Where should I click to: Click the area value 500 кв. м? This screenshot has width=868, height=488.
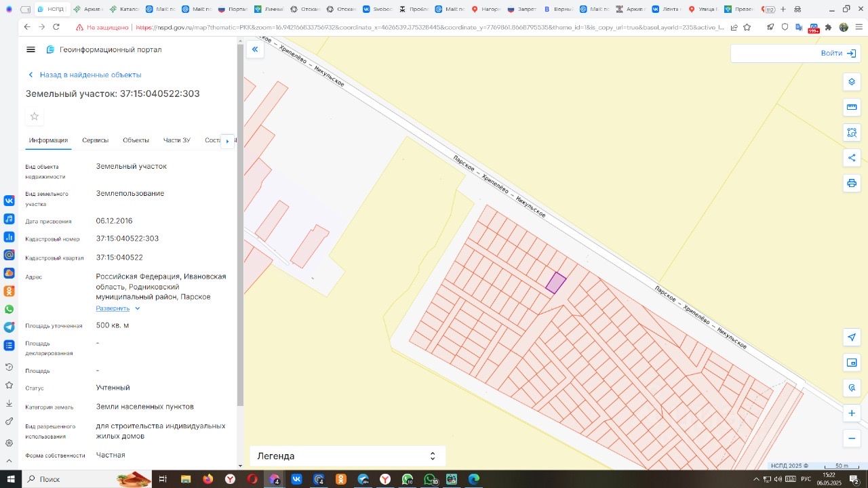coord(113,325)
